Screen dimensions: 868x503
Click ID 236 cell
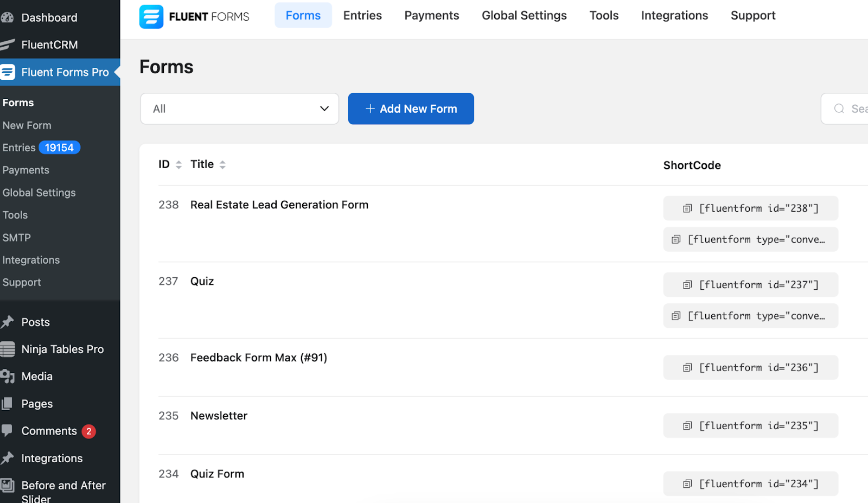[169, 358]
